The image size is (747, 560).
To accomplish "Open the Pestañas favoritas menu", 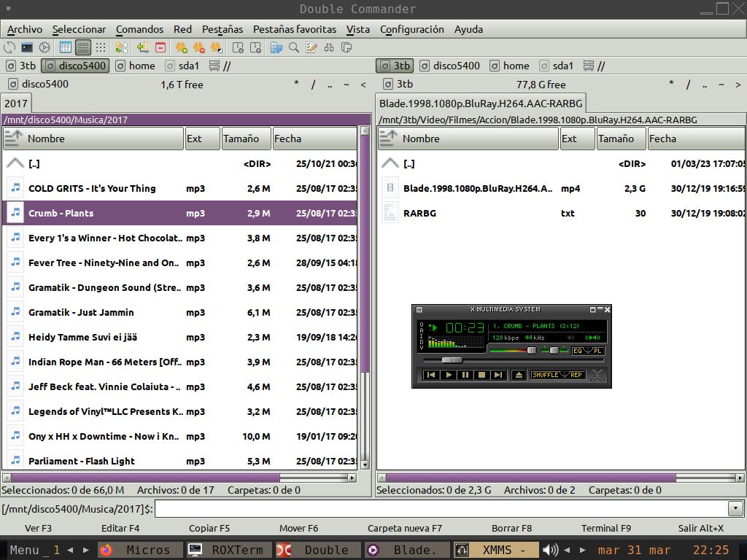I will click(294, 29).
